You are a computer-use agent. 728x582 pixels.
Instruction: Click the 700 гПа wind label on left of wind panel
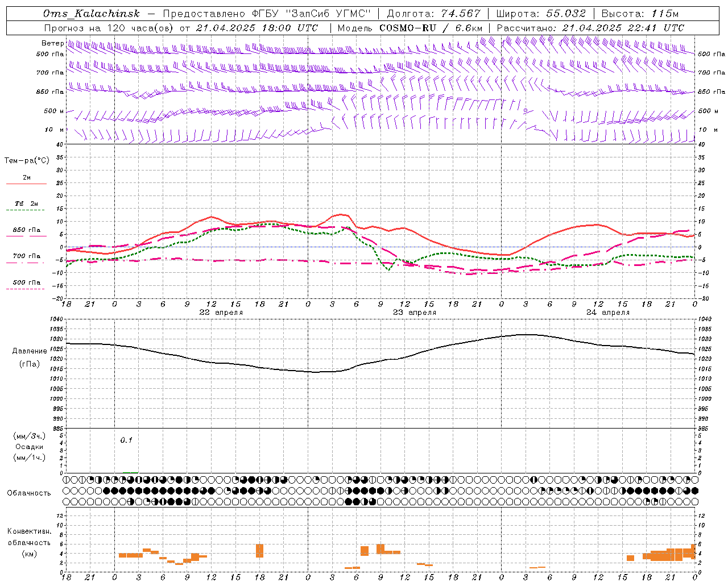(x=50, y=73)
